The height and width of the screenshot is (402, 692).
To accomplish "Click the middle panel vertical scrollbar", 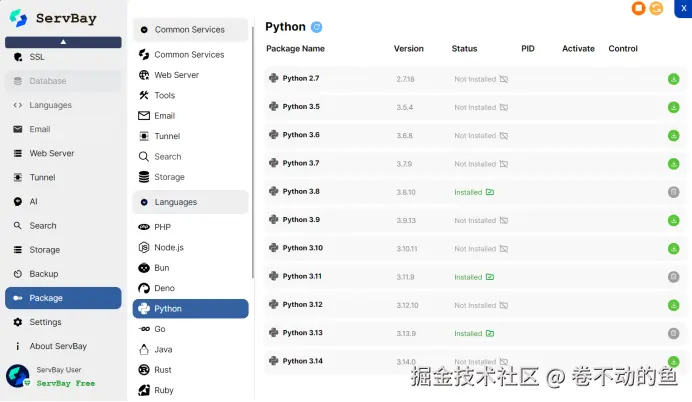I will pyautogui.click(x=253, y=152).
